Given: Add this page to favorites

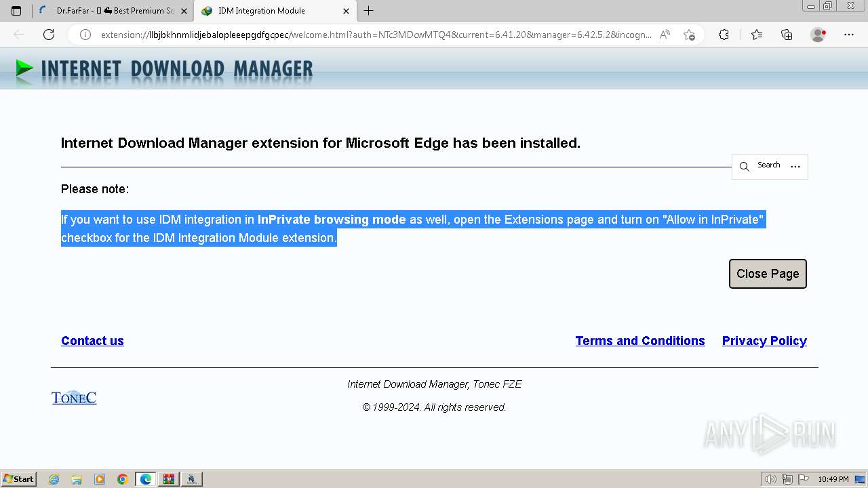Looking at the screenshot, I should click(689, 35).
